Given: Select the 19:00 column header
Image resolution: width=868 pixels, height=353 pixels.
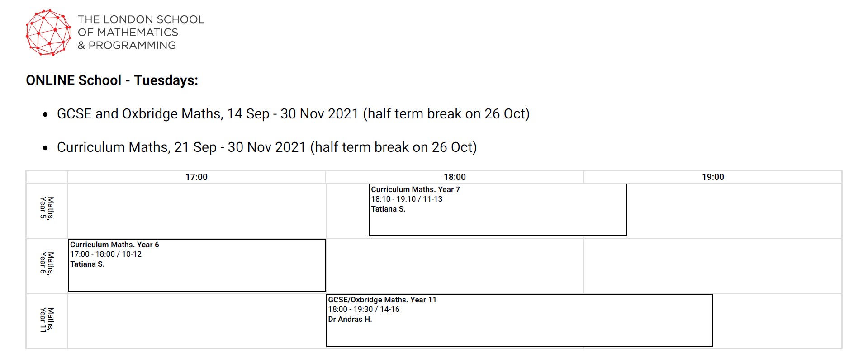Looking at the screenshot, I should pyautogui.click(x=713, y=177).
